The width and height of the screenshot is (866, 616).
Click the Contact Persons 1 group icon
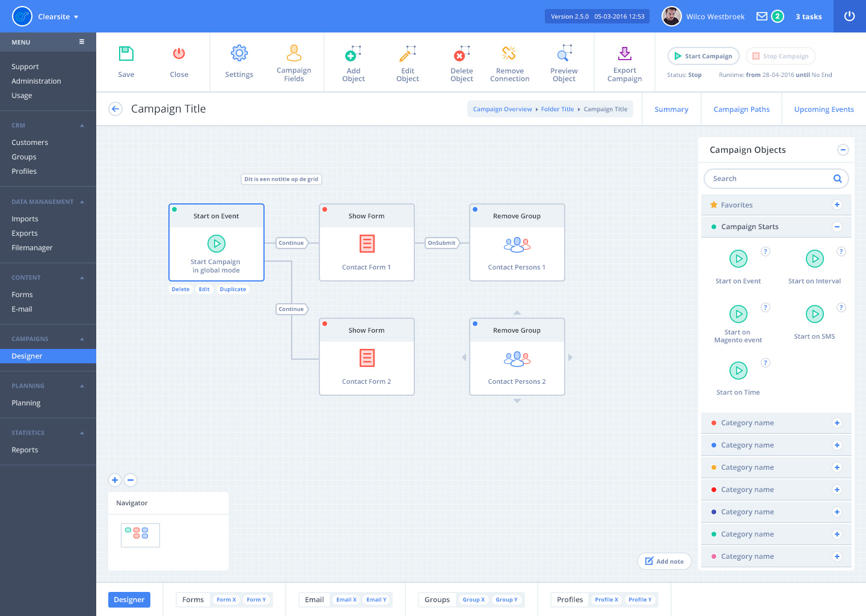tap(517, 244)
